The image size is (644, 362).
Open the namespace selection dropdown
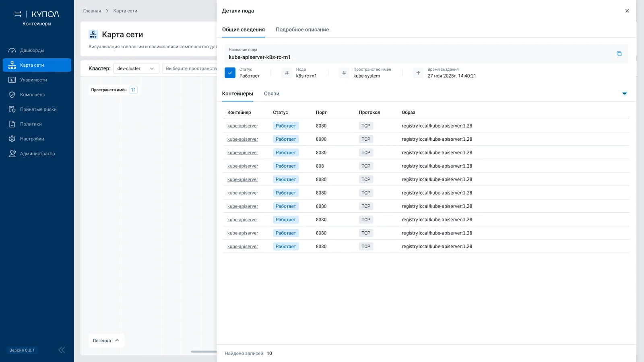click(x=190, y=68)
